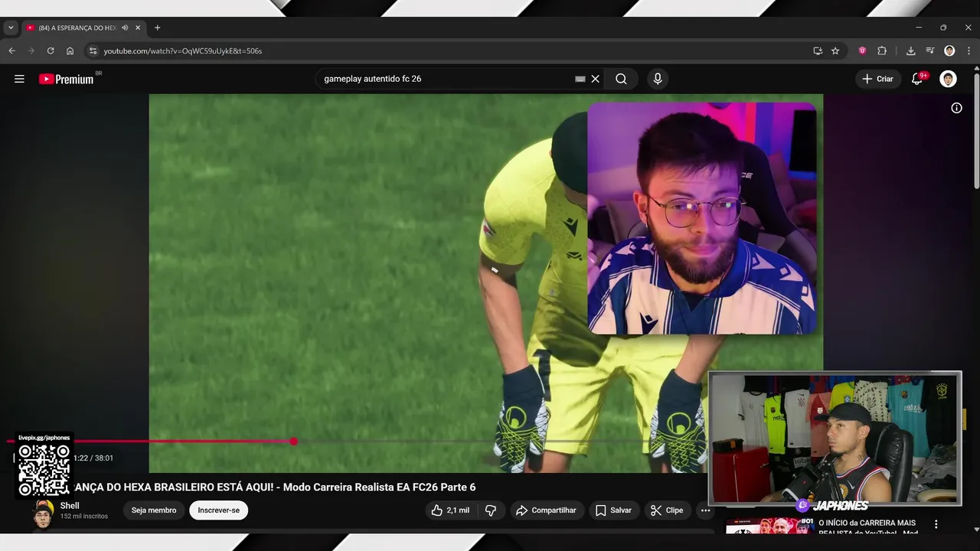Go to the YouTube Premium home logo
The width and height of the screenshot is (980, 551).
[67, 79]
